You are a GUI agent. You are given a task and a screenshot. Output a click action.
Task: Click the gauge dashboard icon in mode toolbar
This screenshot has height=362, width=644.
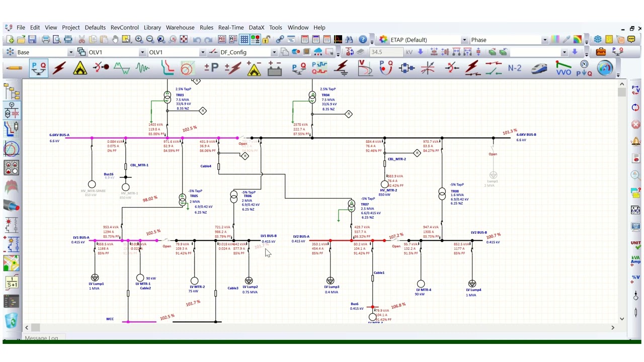(x=605, y=68)
